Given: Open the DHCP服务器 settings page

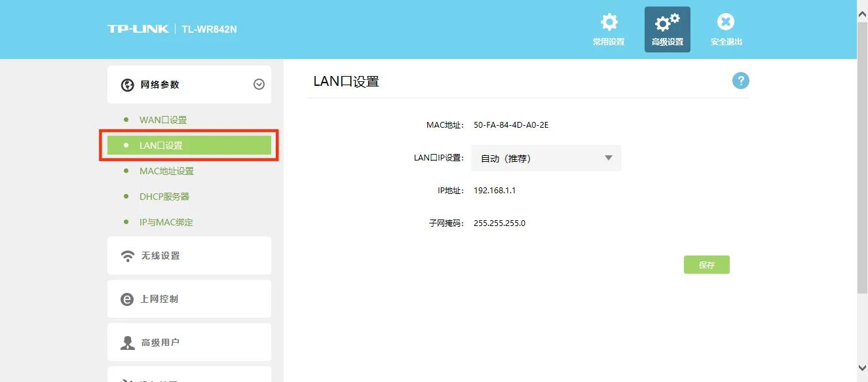Looking at the screenshot, I should coord(166,196).
